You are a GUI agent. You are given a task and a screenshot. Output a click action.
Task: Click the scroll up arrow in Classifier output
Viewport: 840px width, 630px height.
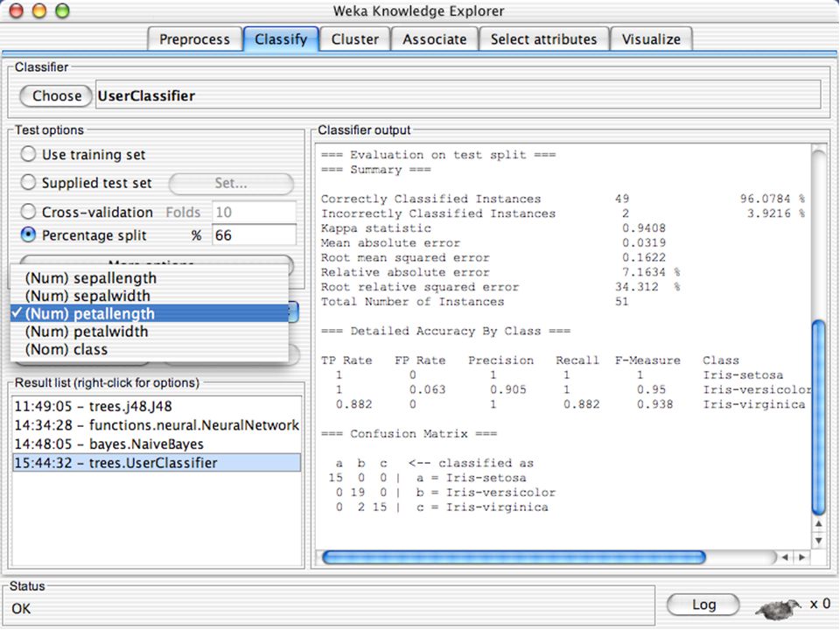(x=819, y=524)
